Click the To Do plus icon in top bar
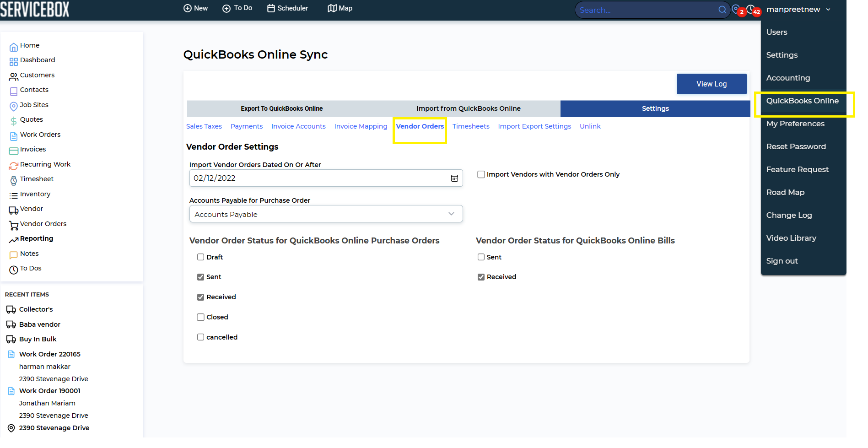This screenshot has height=448, width=868. (226, 8)
